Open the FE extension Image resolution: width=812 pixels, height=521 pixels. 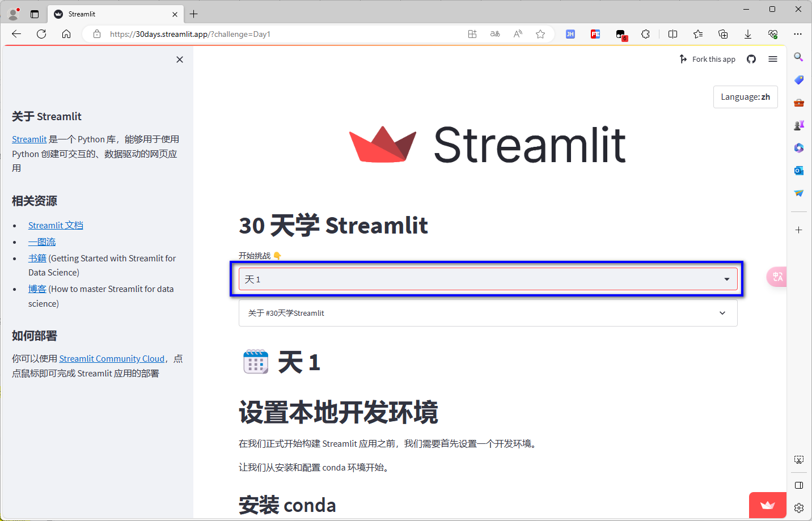(x=595, y=34)
